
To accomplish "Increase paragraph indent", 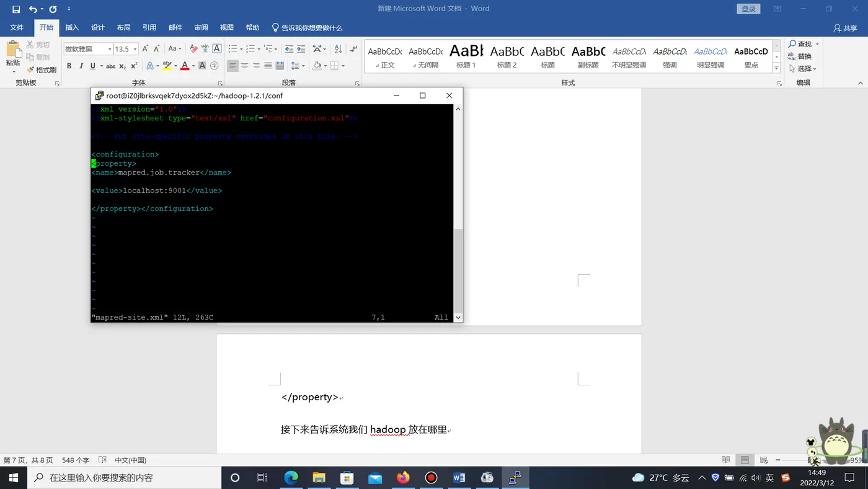I will point(301,48).
